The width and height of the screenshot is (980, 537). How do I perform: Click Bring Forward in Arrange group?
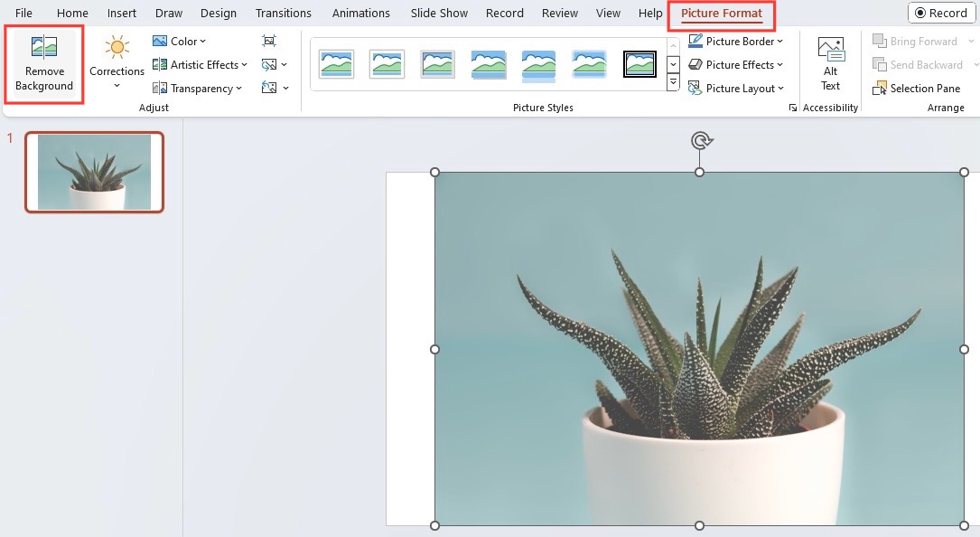915,42
